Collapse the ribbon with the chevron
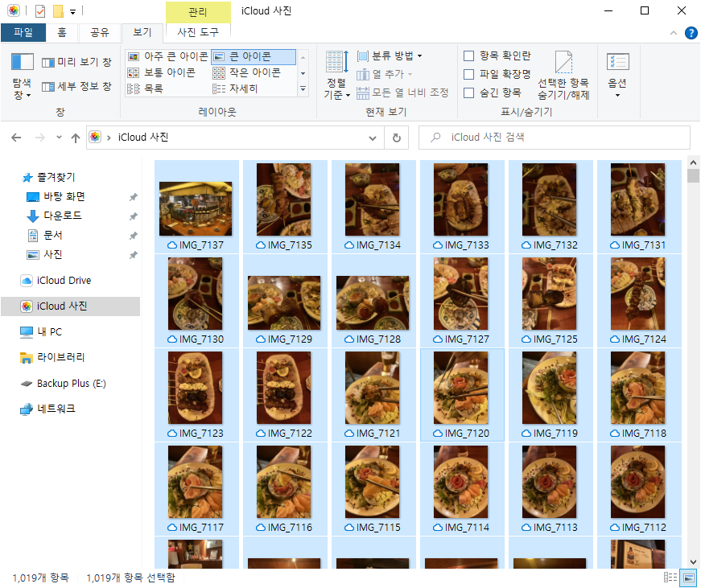Screen dimensions: 701x588 coord(674,33)
